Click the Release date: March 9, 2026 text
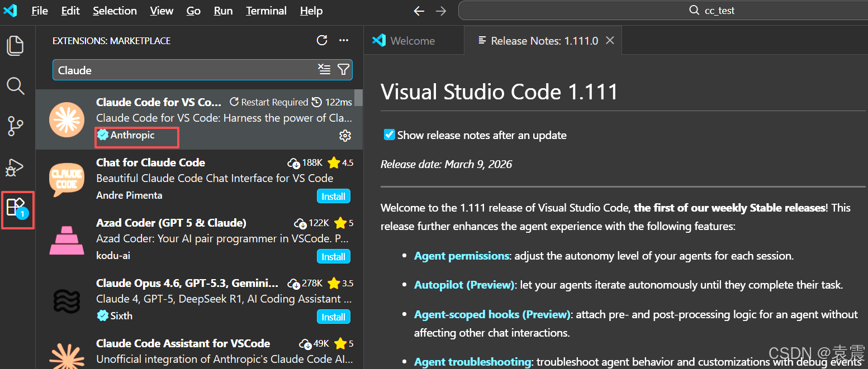Screen dimensions: 868x369 446,164
